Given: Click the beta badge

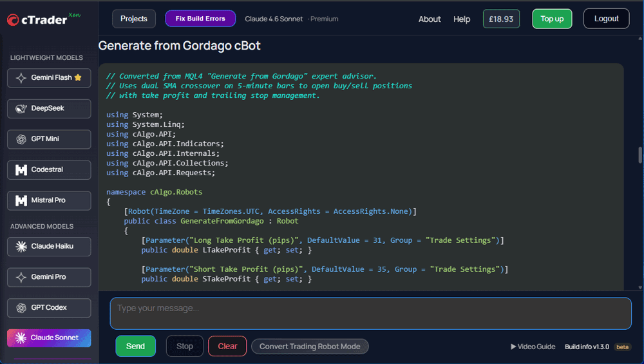Looking at the screenshot, I should coord(622,347).
